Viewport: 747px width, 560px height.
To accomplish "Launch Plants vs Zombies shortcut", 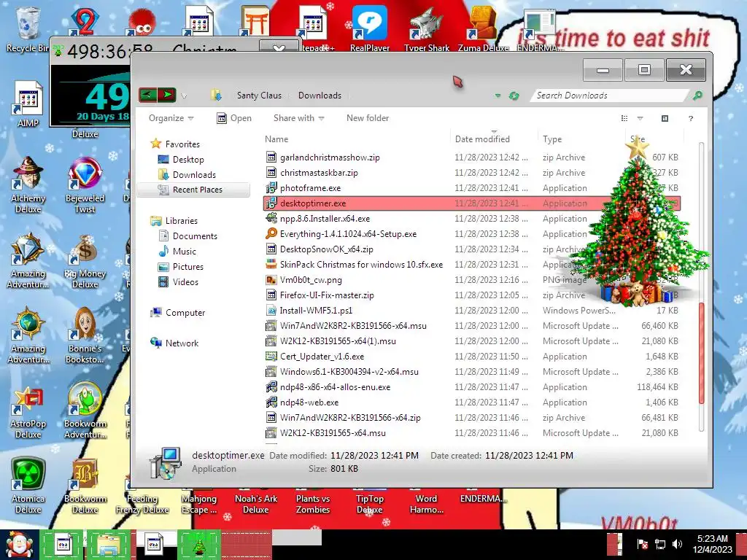I will 312,503.
